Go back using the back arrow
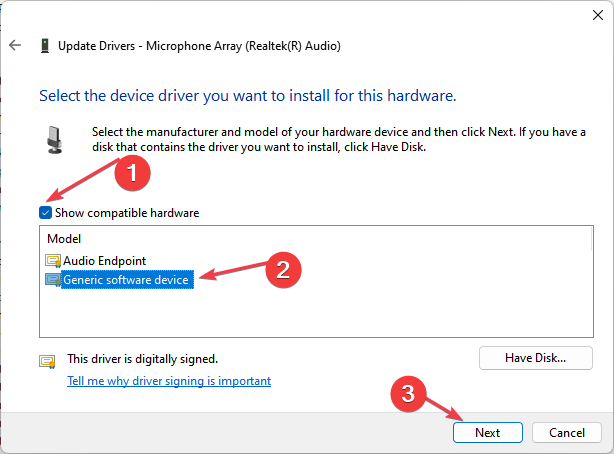Screen dimensions: 614x454 click(x=15, y=45)
